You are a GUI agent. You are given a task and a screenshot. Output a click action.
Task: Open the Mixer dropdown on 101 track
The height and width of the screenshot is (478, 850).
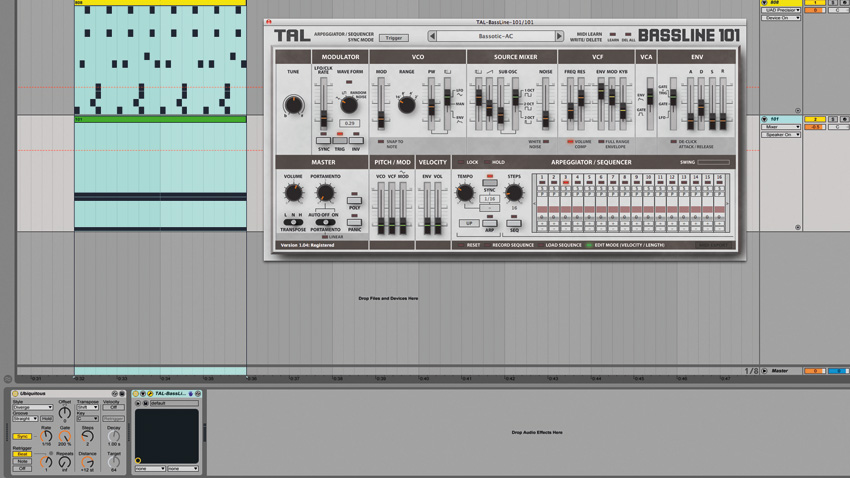click(781, 127)
